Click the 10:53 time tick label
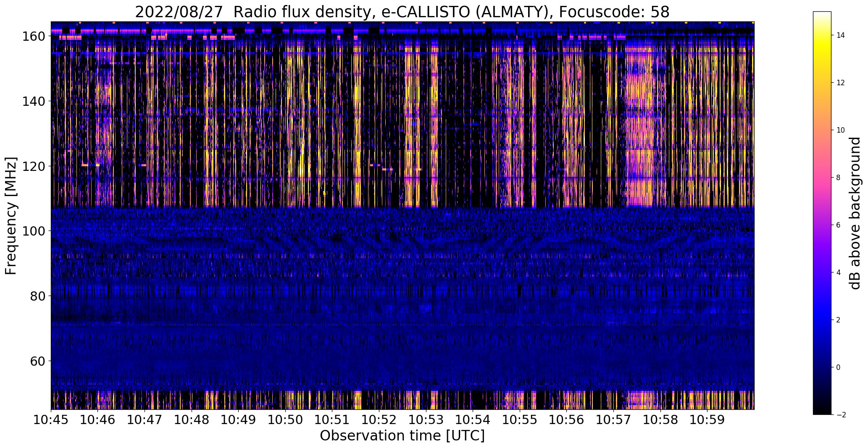868x448 pixels. 426,419
